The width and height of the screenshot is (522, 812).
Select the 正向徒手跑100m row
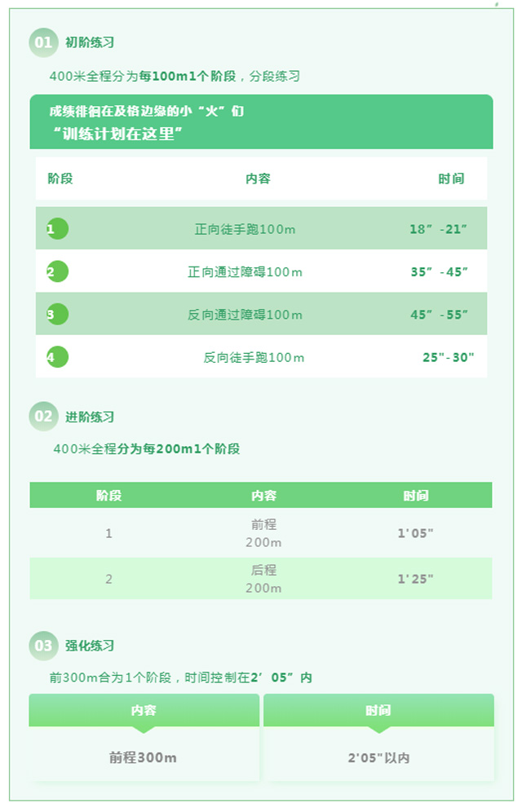point(261,228)
